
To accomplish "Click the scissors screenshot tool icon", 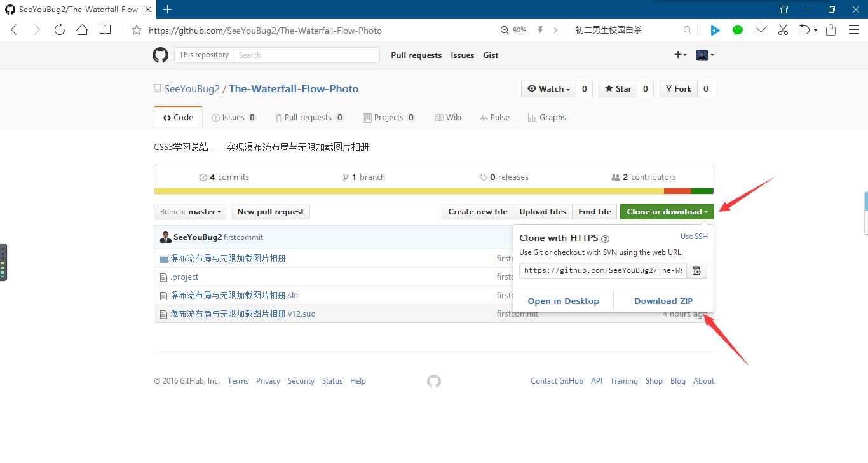I will 783,30.
